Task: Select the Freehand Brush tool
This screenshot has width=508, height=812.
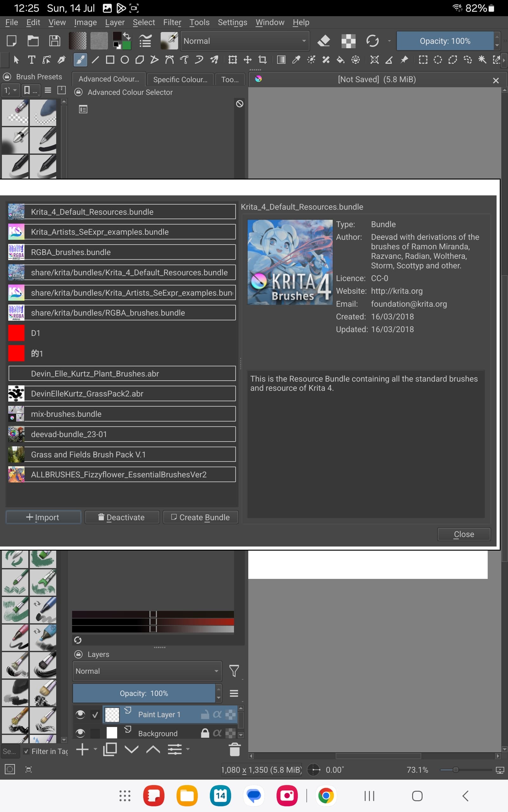Action: [80, 60]
